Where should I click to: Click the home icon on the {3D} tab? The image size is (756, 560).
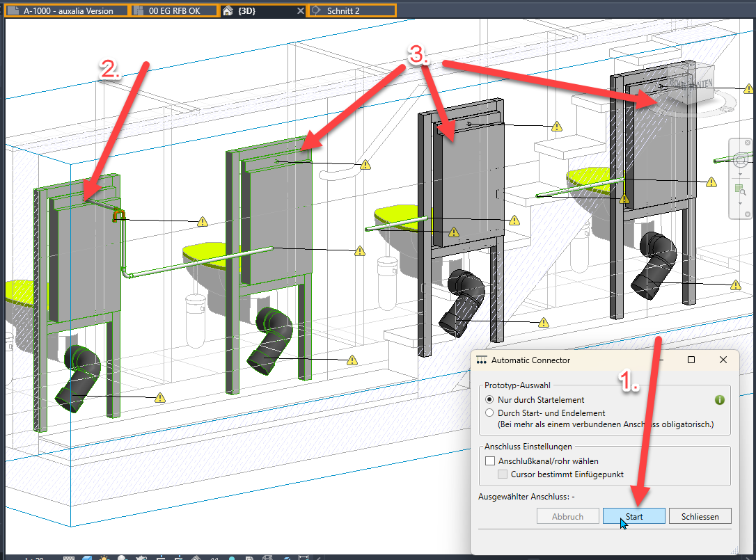click(x=227, y=11)
